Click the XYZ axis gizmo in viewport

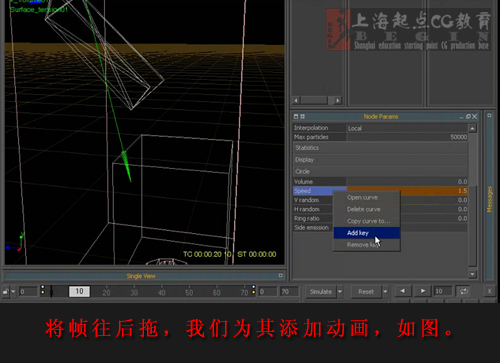coord(15,242)
